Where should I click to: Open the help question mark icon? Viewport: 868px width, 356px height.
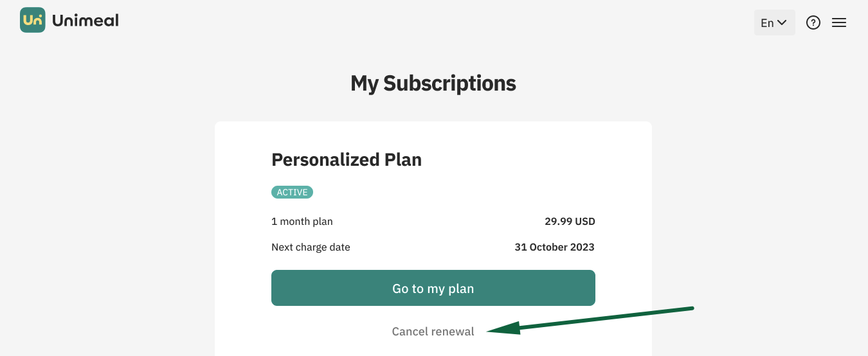(813, 22)
